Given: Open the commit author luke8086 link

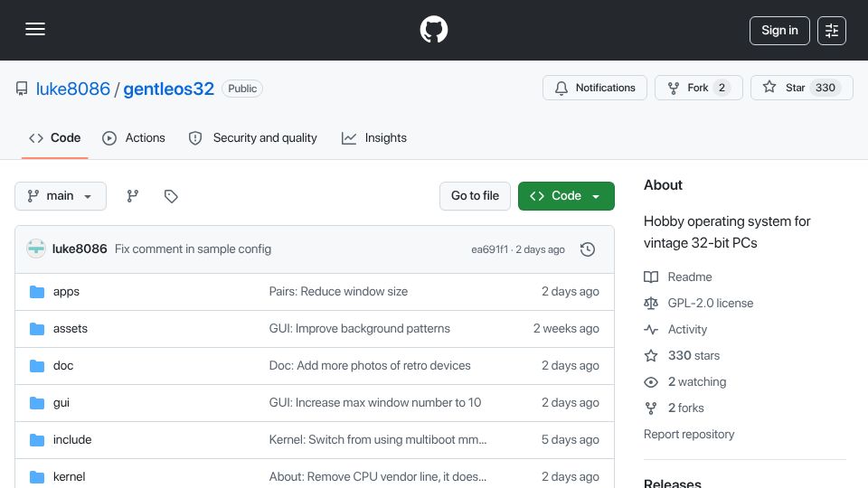Looking at the screenshot, I should [80, 249].
